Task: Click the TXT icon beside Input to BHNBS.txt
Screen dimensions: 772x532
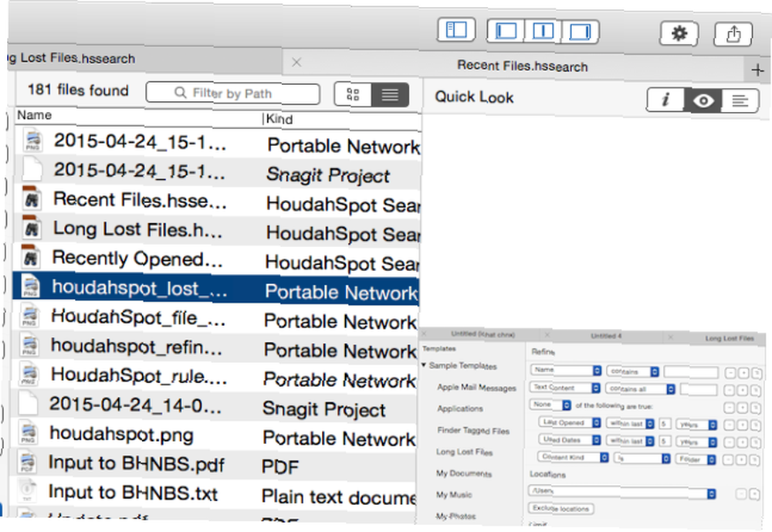Action: [26, 490]
